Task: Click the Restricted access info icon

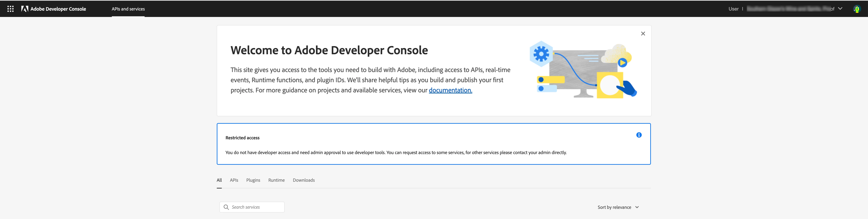Action: [x=639, y=135]
